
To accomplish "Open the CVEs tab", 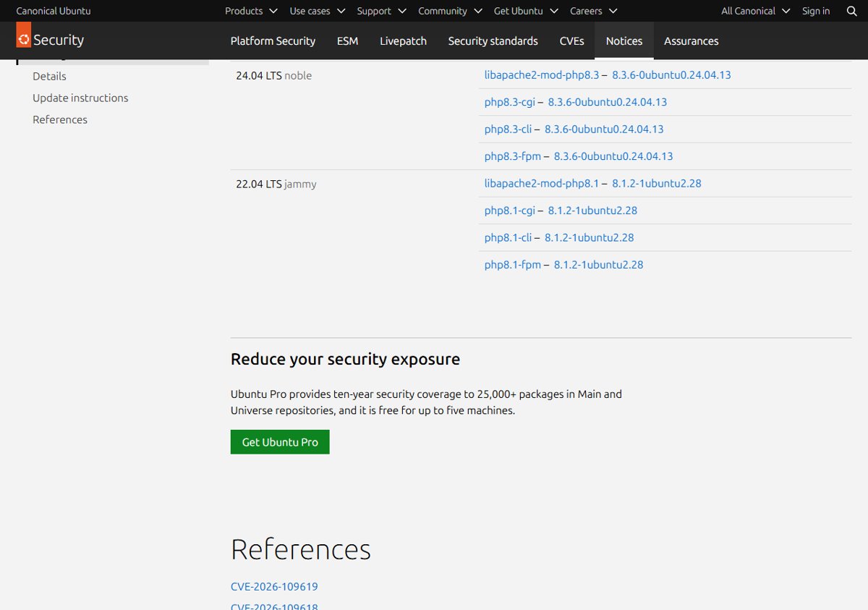I will (x=571, y=41).
